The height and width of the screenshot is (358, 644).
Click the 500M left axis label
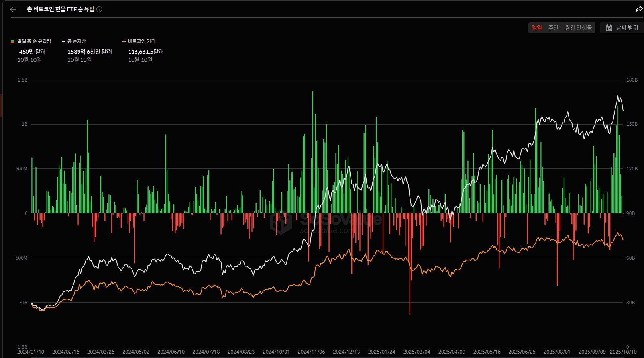click(x=22, y=169)
